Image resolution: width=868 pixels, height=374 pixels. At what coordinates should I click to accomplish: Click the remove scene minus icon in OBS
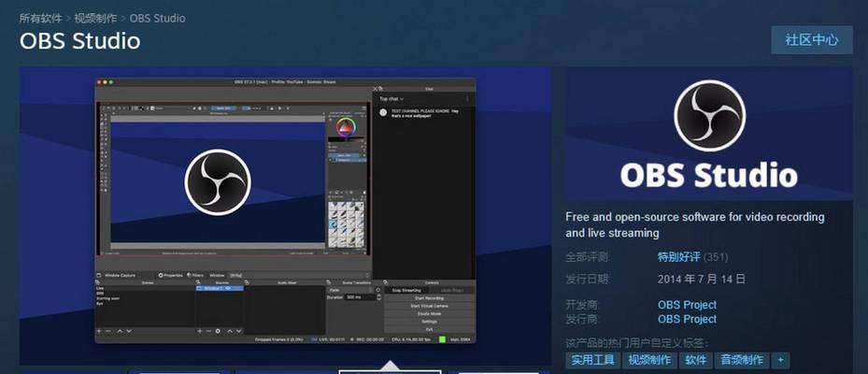click(x=108, y=331)
